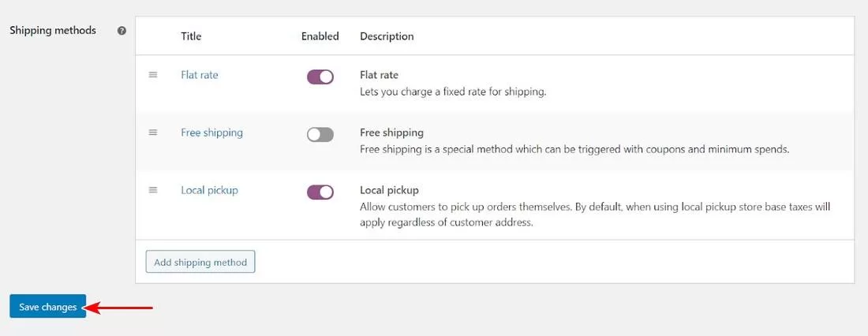Open the Free shipping title link
The width and height of the screenshot is (868, 336).
click(211, 133)
